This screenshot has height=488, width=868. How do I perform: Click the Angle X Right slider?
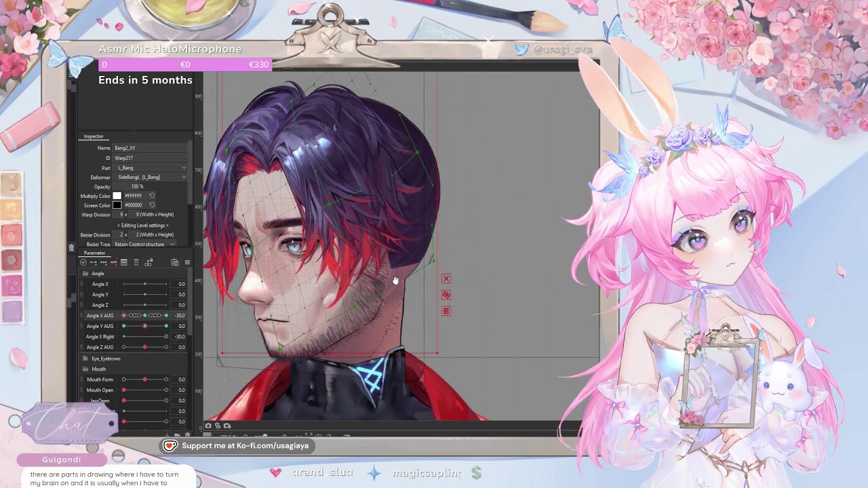pos(144,337)
